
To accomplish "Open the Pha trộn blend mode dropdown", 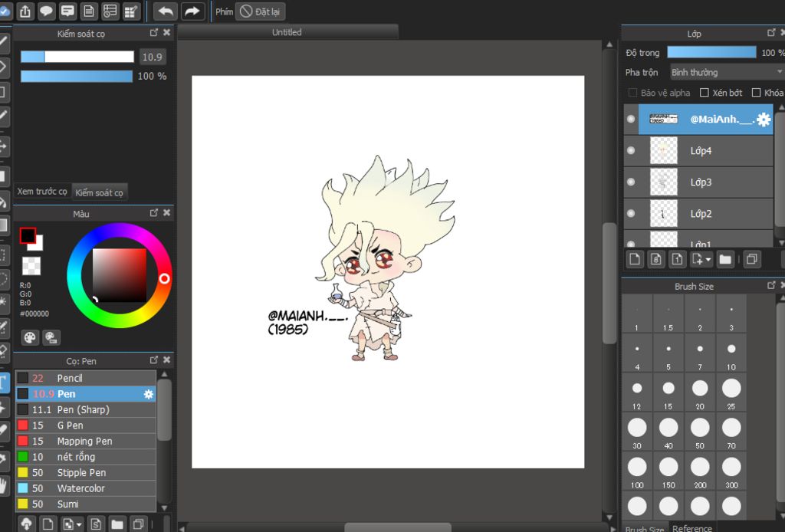I will [x=727, y=73].
